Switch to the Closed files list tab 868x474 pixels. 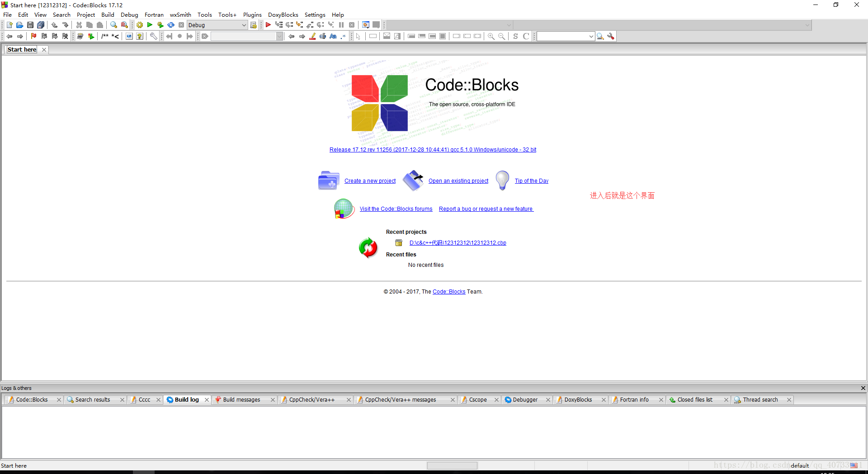click(695, 400)
